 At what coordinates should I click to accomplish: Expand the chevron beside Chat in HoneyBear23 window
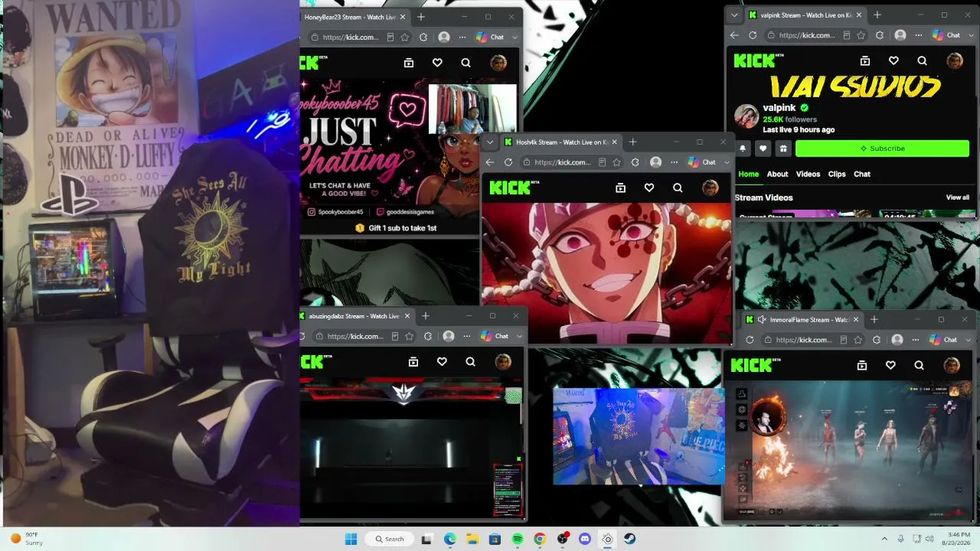tap(514, 37)
